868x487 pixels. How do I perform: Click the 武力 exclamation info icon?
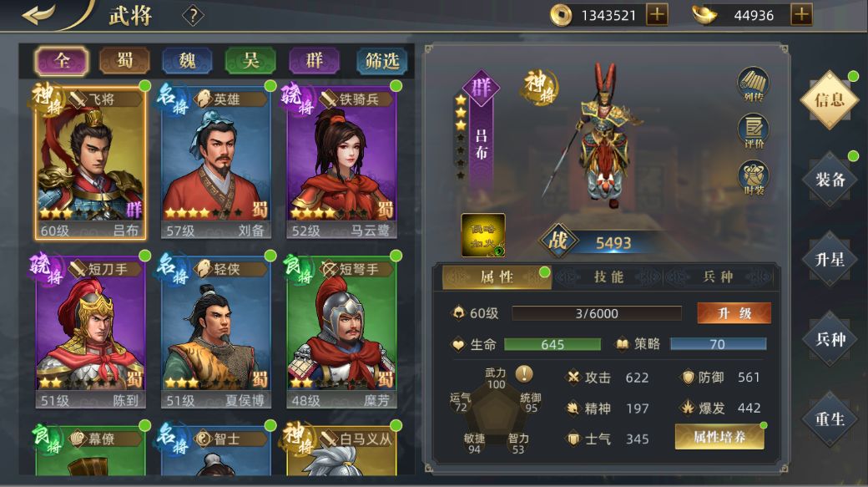(x=523, y=373)
